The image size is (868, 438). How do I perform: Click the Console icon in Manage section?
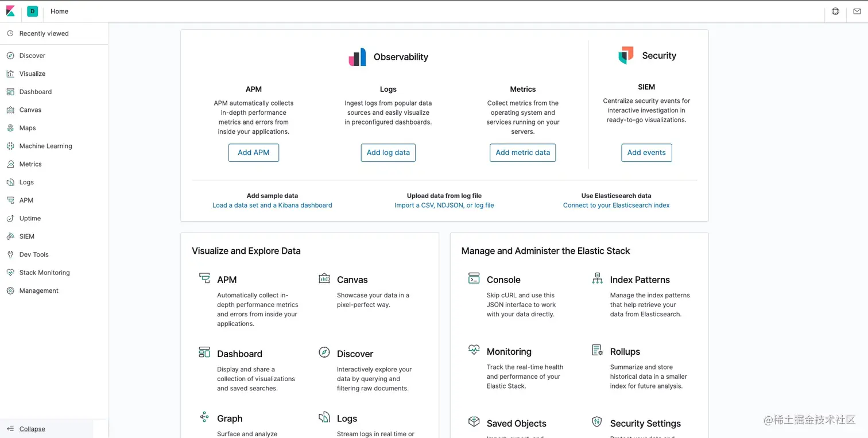[x=474, y=279]
